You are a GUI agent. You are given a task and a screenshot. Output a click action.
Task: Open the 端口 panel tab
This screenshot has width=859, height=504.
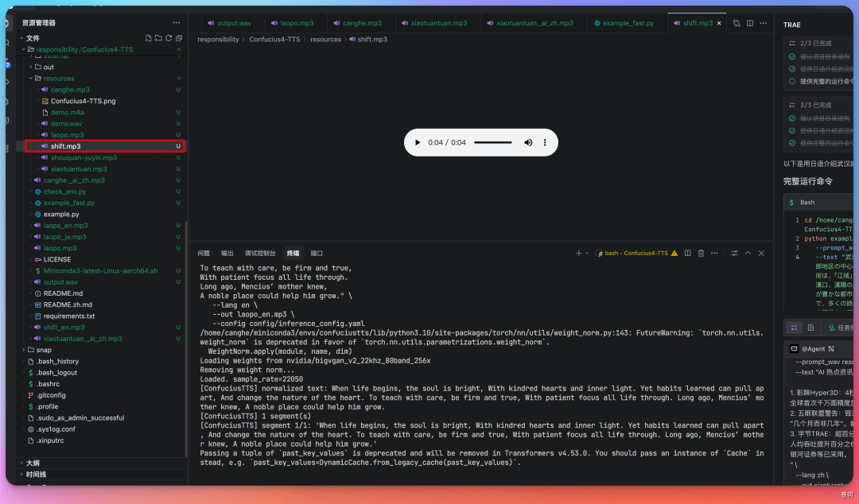pos(317,253)
